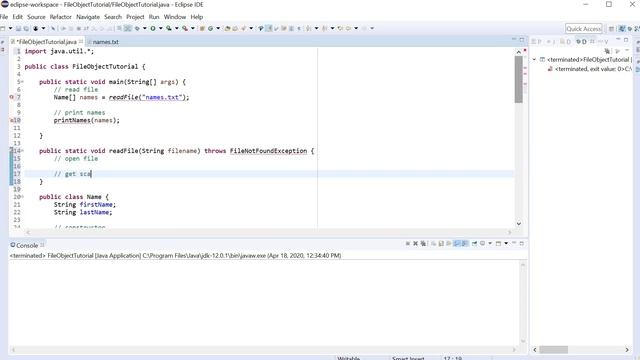Maximize the Console view

click(x=521, y=243)
